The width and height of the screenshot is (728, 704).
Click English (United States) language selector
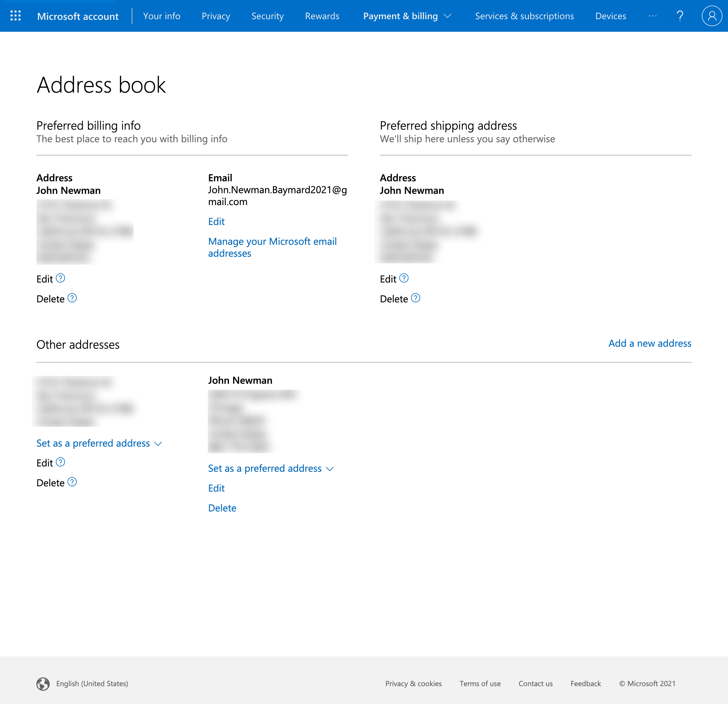click(x=92, y=683)
